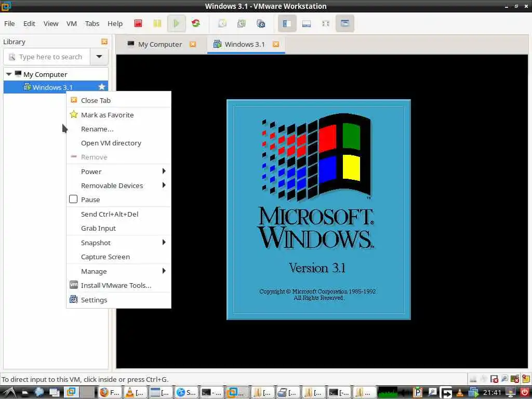Click the printer taskbar window button

(x=288, y=393)
